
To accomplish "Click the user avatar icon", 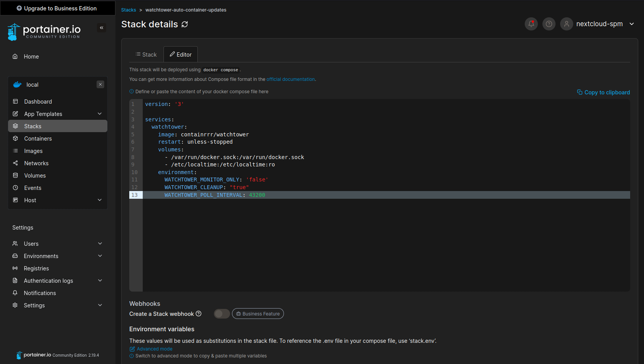I will tap(566, 24).
